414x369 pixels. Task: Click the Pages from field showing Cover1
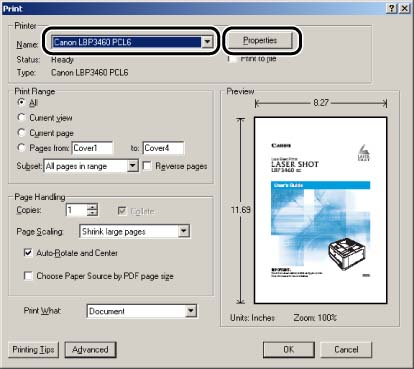[92, 148]
